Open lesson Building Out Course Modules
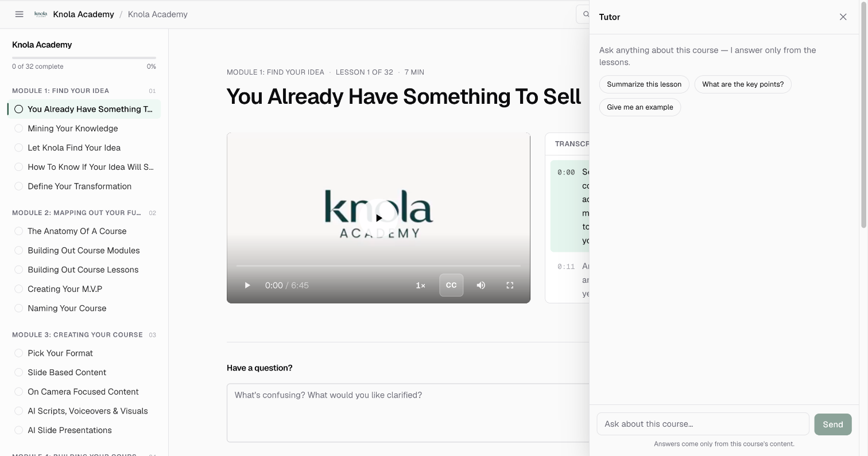This screenshot has height=456, width=868. pos(84,251)
